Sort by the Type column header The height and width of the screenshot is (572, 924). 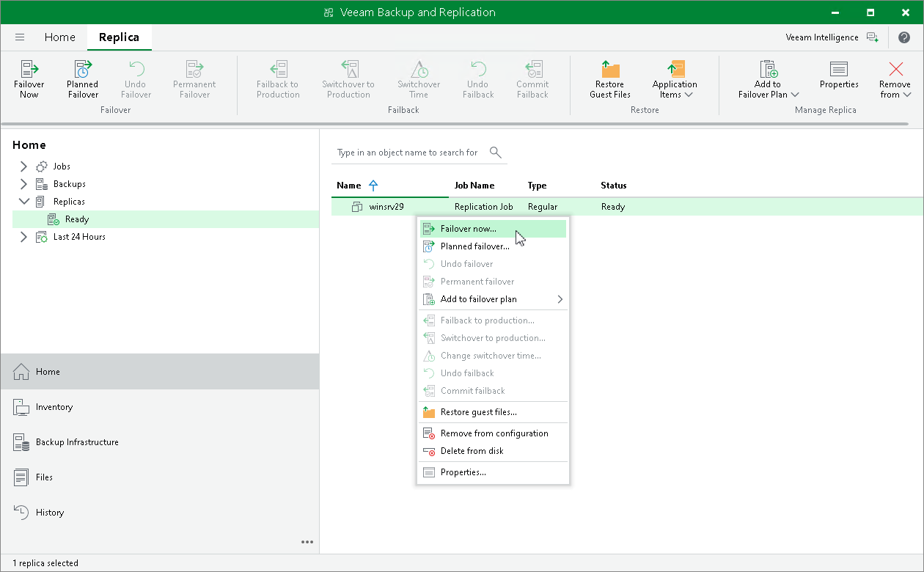coord(537,186)
